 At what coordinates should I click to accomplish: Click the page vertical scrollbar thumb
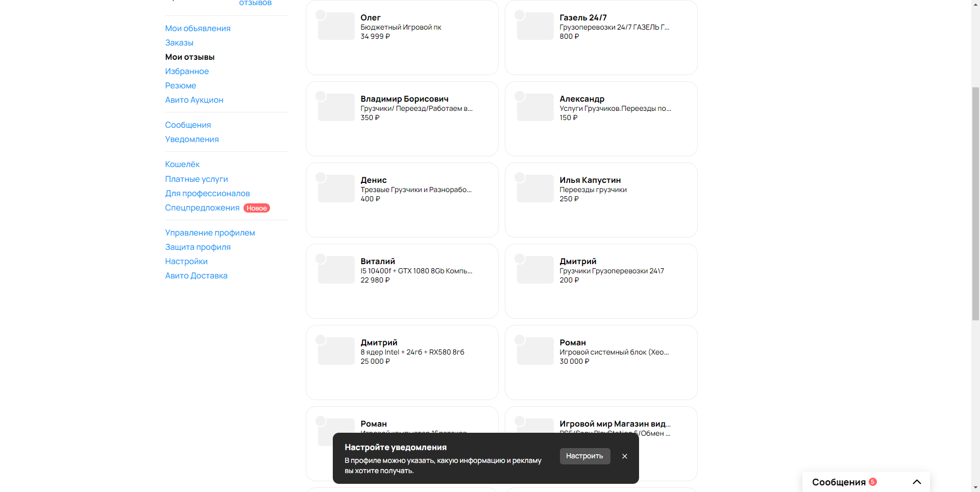[x=975, y=203]
